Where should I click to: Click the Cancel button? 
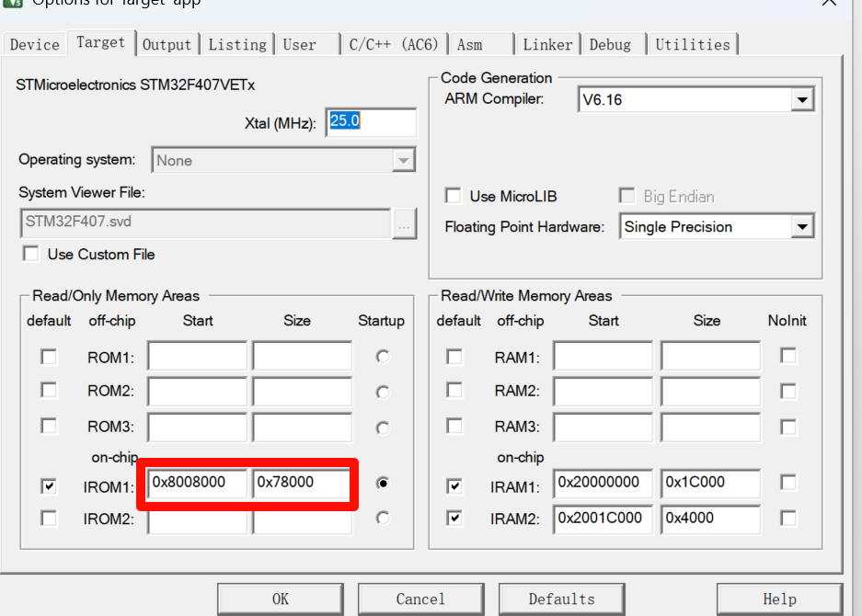pos(420,599)
